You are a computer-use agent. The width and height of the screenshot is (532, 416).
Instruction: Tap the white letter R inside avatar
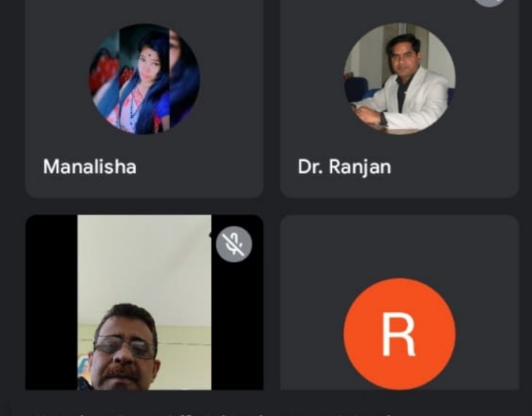[398, 334]
